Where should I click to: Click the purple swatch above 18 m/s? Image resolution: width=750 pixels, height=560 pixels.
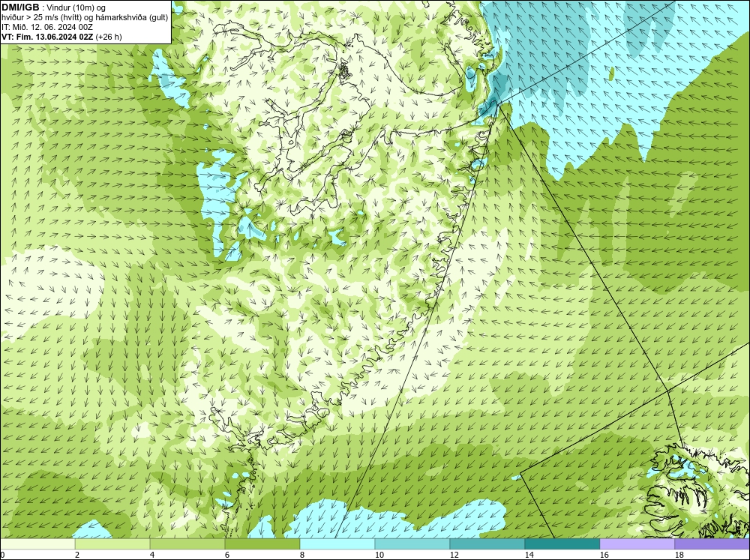[712, 544]
